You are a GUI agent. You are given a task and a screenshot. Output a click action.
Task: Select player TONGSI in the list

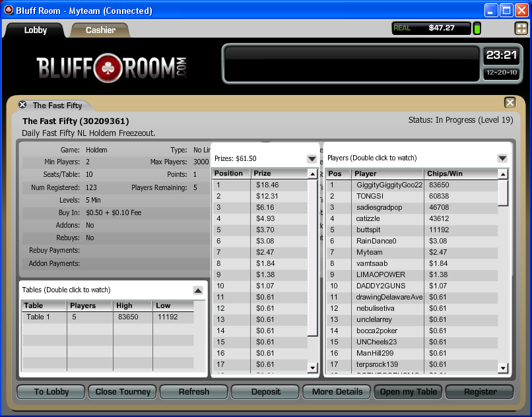tap(412, 197)
